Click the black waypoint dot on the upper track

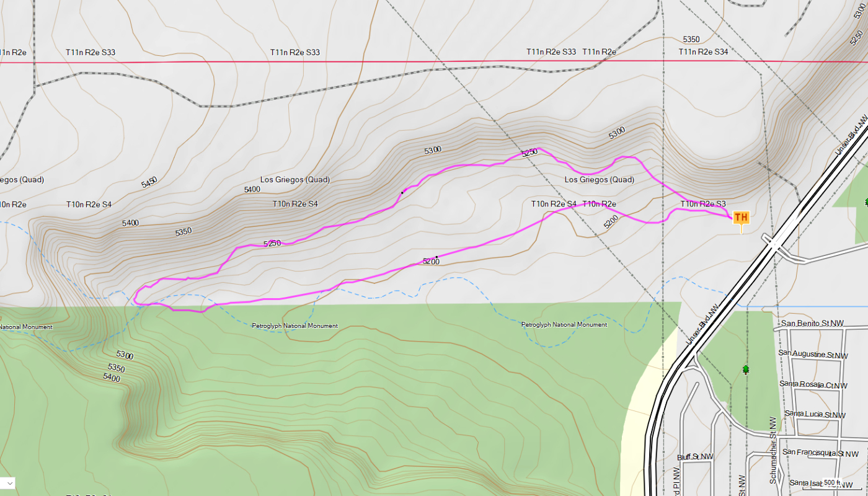pyautogui.click(x=402, y=193)
